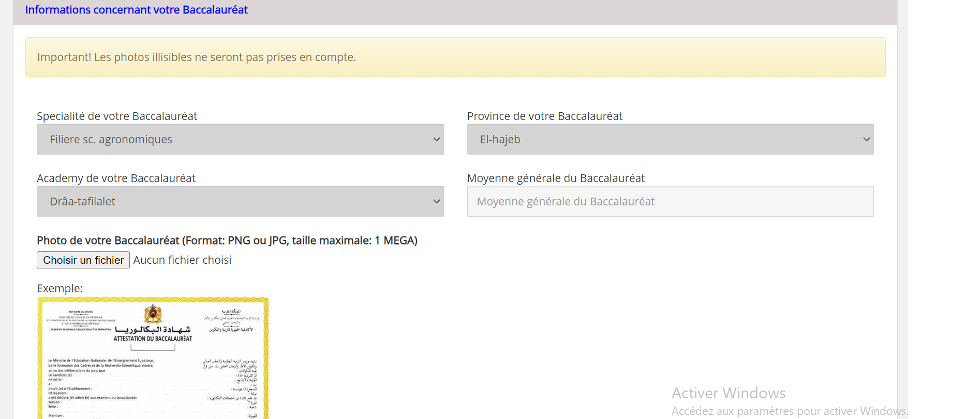The image size is (980, 419).
Task: Open the Academy de votre Baccalauréat dropdown
Action: click(x=240, y=201)
